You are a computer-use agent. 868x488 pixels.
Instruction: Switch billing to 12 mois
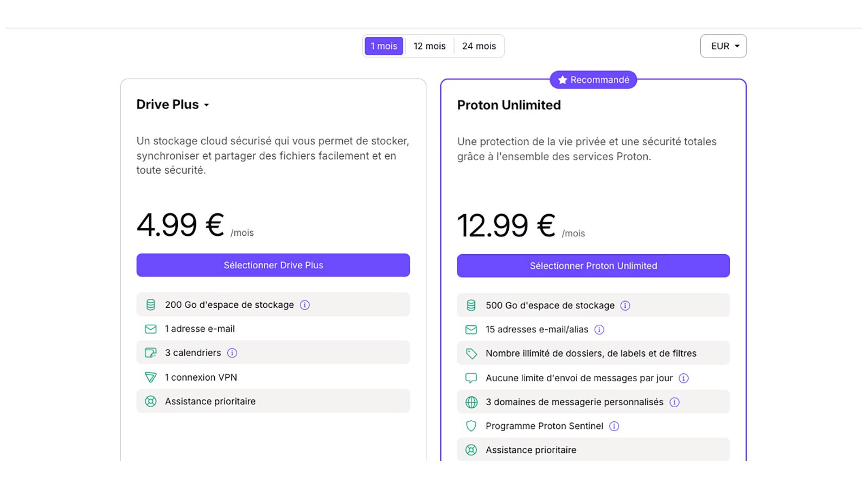coord(430,46)
